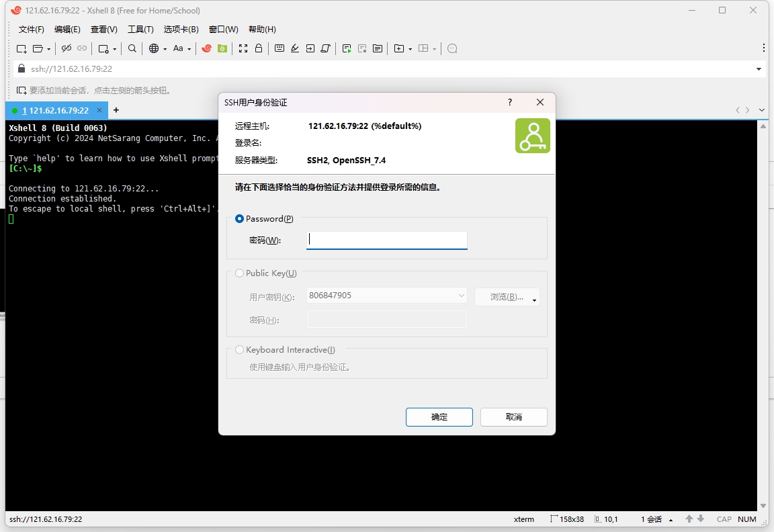Image resolution: width=774 pixels, height=532 pixels.
Task: Open the 文件(F) menu
Action: tap(31, 29)
